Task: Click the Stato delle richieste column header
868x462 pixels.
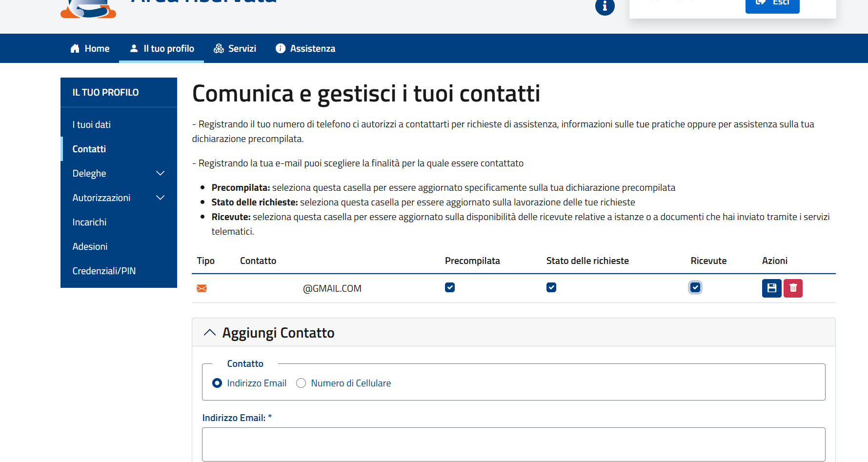Action: (x=587, y=261)
